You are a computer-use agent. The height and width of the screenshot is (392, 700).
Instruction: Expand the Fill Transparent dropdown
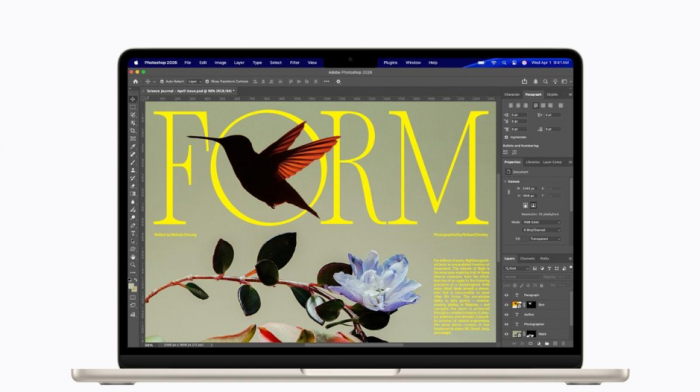[x=545, y=239]
